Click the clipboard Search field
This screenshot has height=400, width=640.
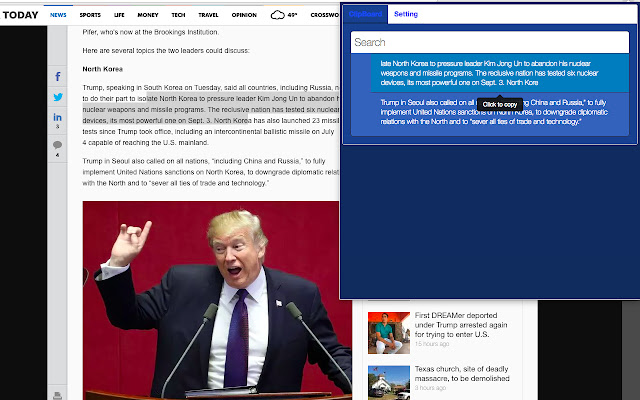point(490,43)
